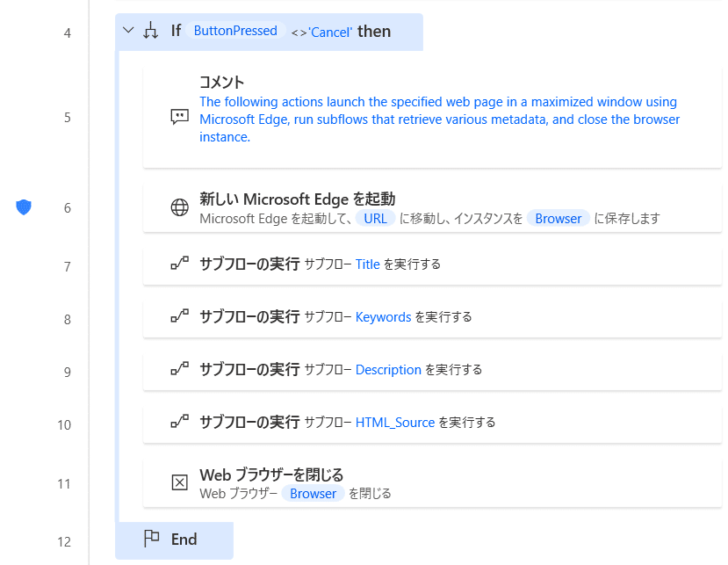Image resolution: width=728 pixels, height=565 pixels.
Task: Click the End flag icon
Action: [151, 539]
